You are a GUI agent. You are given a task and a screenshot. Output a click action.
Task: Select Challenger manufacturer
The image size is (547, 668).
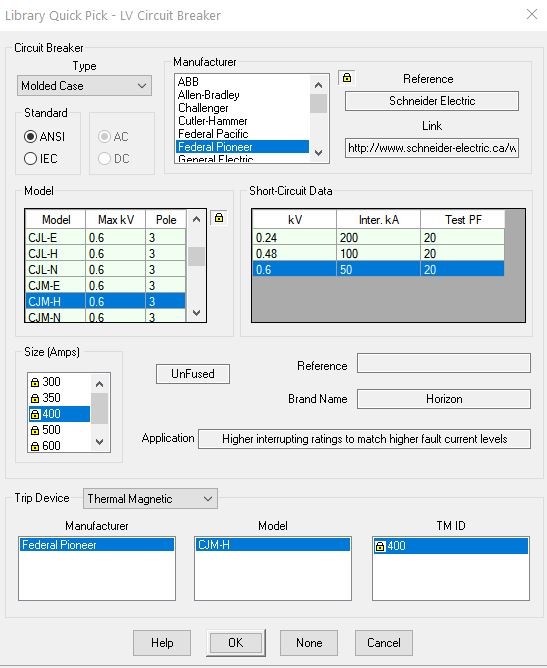click(x=242, y=108)
